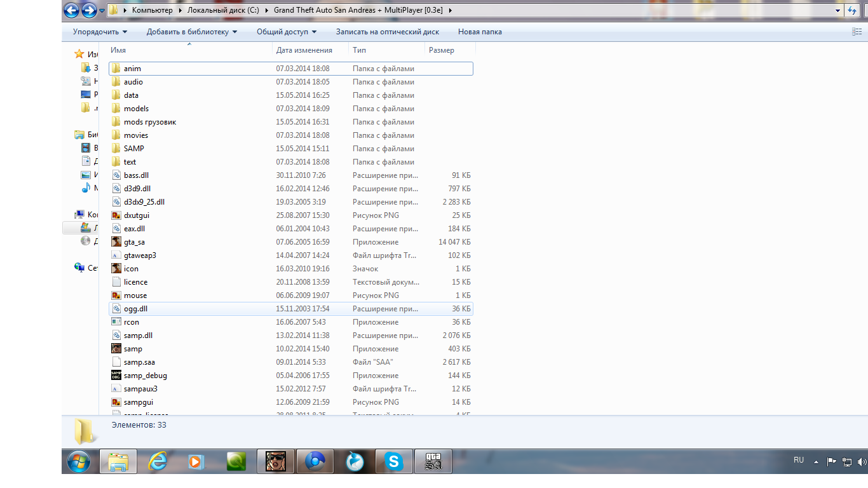This screenshot has width=868, height=488.
Task: Click the Libraries icon in navigation pane
Action: click(x=79, y=135)
